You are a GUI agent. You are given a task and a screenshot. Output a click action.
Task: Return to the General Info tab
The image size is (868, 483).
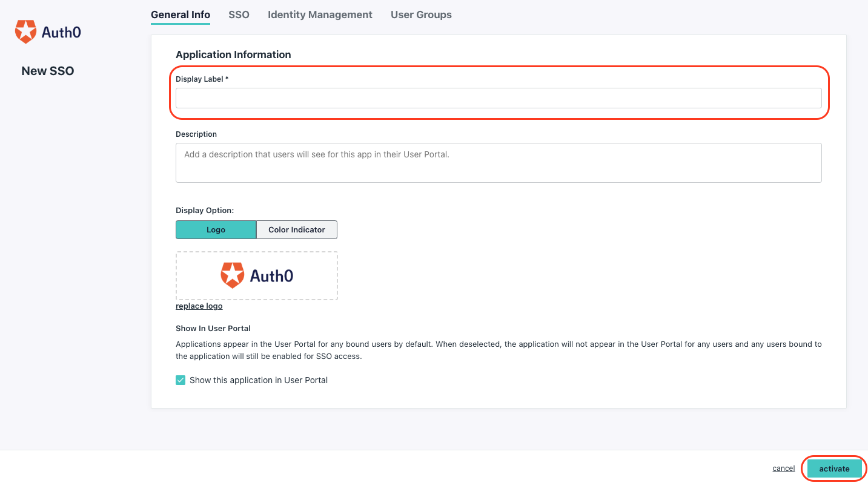point(180,15)
